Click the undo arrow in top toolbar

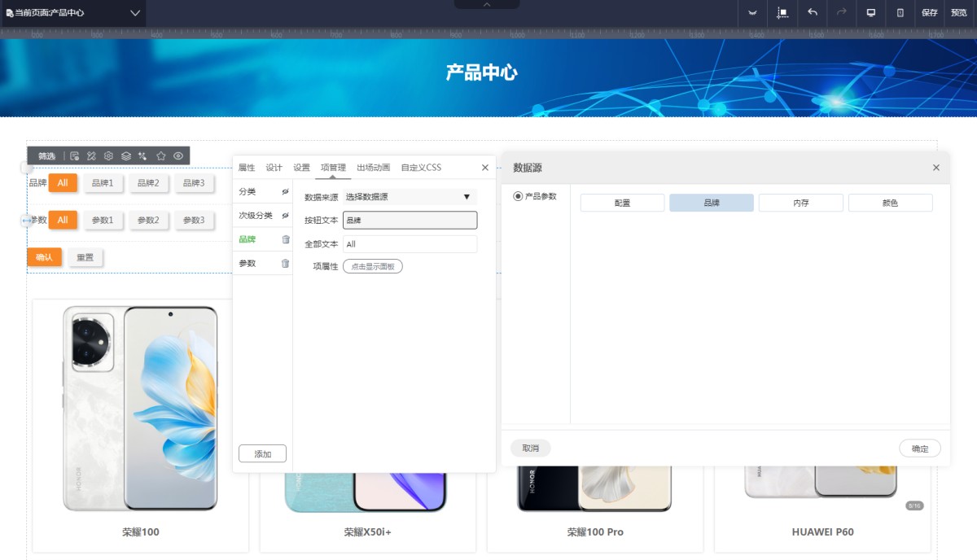click(x=812, y=13)
